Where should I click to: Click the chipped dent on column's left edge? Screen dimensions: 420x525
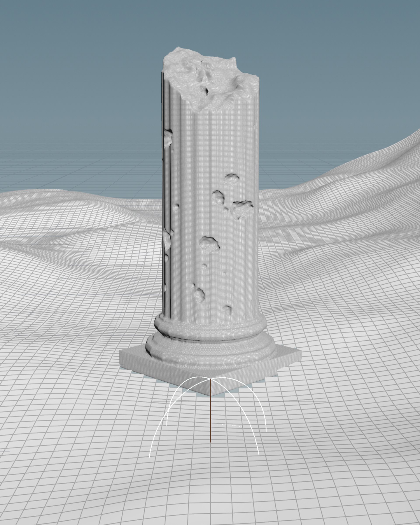pos(168,139)
